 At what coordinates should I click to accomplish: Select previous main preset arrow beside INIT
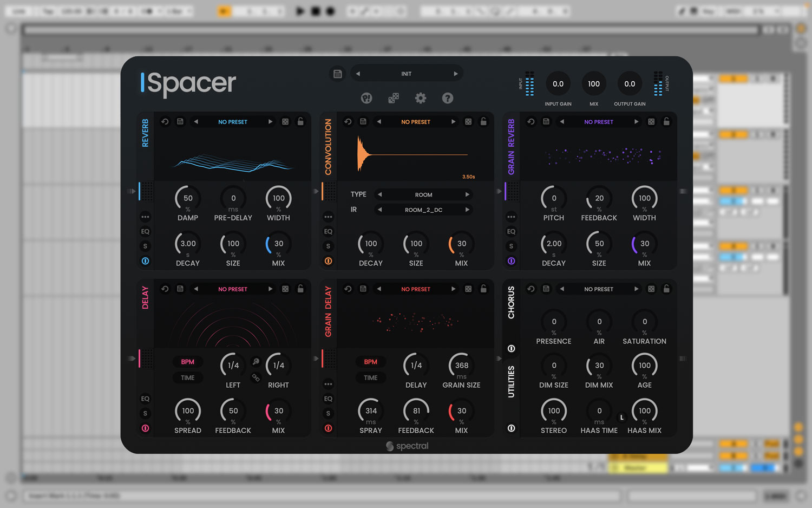[358, 74]
